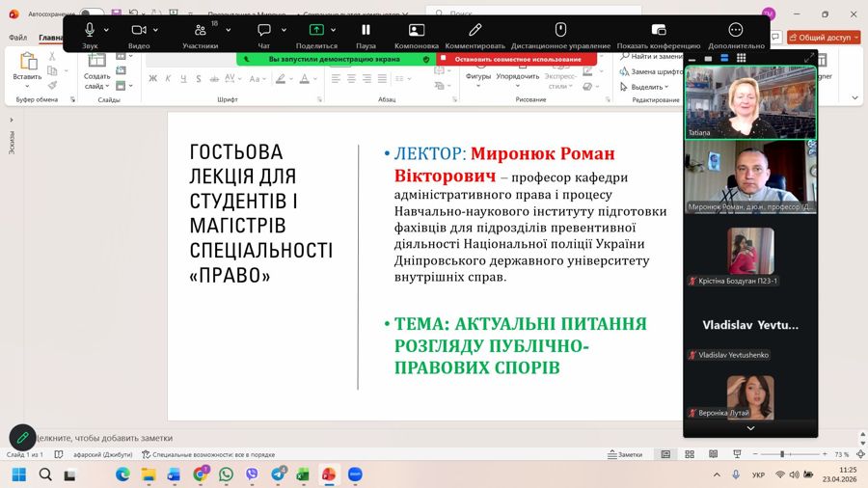Mute microphone in Zoom toolbar
Viewport: 868px width, 488px height.
coord(90,31)
